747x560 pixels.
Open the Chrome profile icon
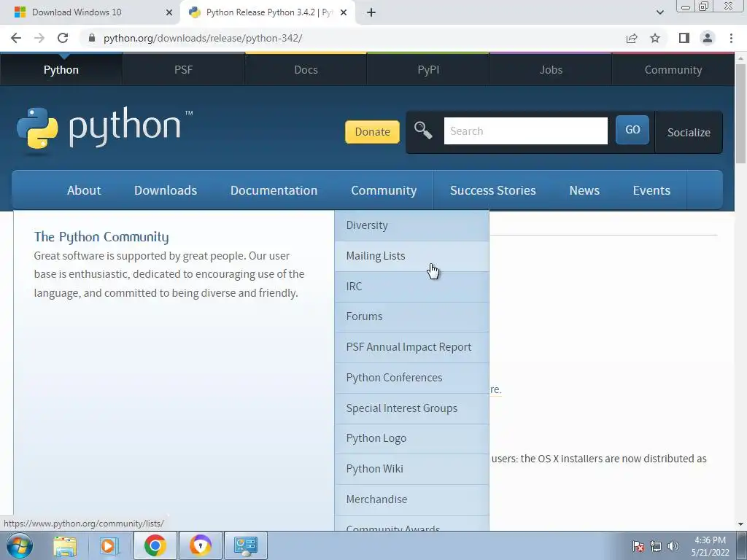pos(708,38)
